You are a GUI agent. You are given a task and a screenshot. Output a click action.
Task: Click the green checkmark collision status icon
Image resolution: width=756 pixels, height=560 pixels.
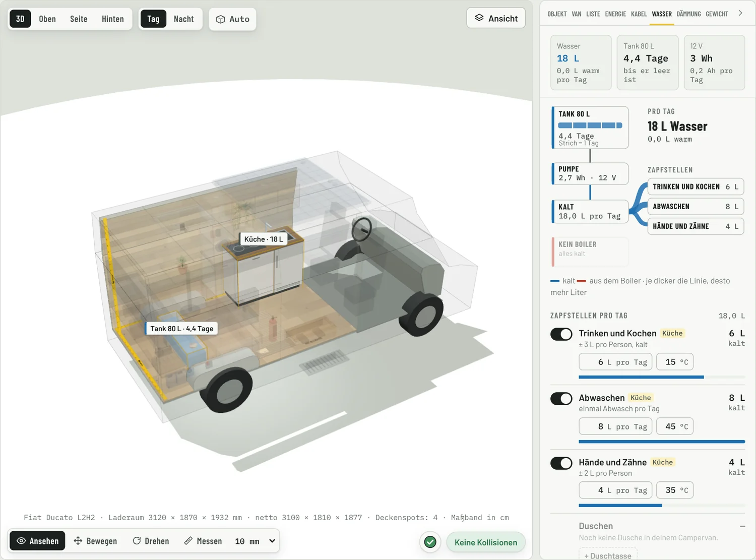click(430, 542)
